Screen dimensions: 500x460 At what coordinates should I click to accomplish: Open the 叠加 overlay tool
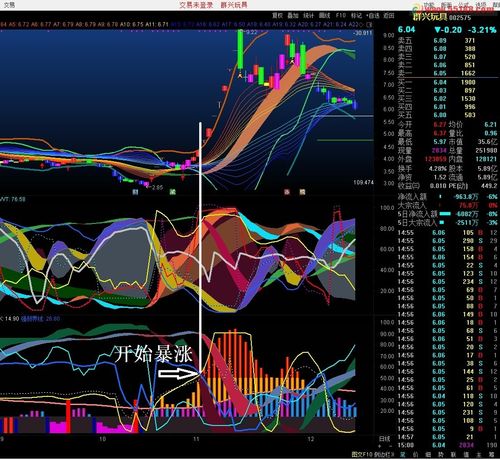293,15
